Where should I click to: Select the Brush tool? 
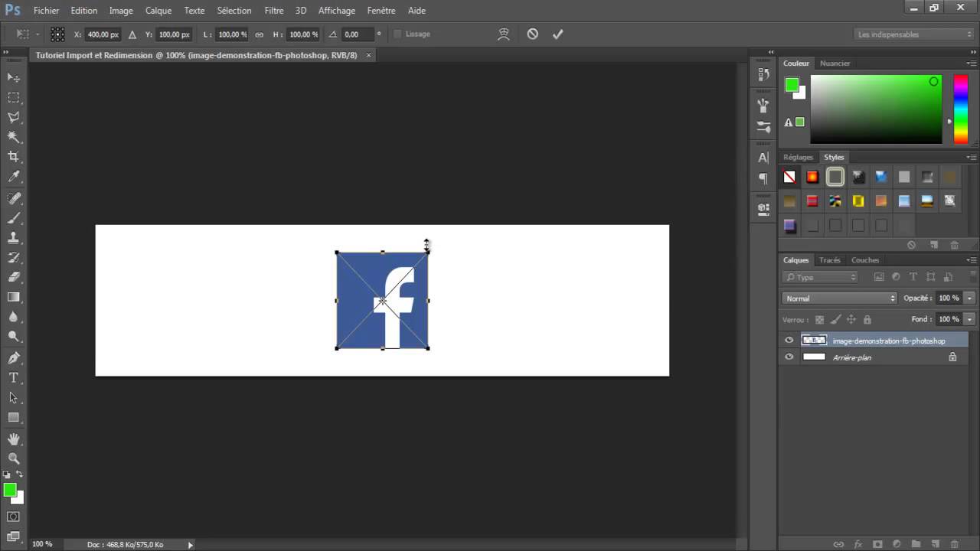pos(14,218)
